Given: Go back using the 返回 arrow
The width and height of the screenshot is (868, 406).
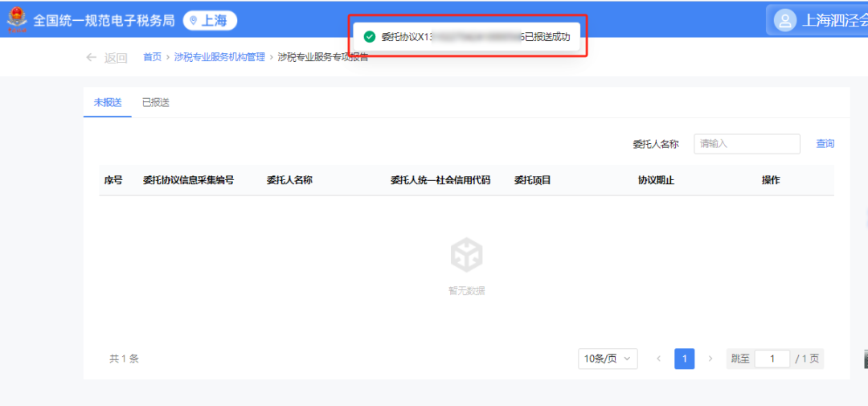Looking at the screenshot, I should 105,57.
